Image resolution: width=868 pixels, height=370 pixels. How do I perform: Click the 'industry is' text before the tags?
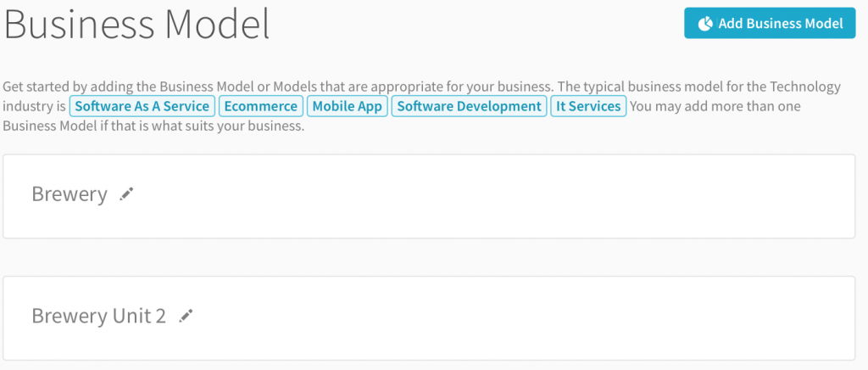(34, 106)
